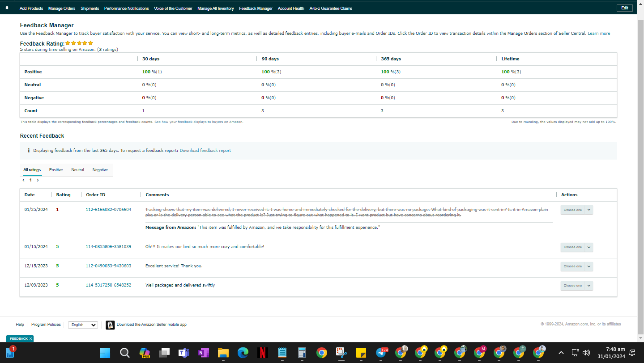Click the bookmark icon before Add Products
Viewport: 644px width, 363px height.
click(7, 8)
